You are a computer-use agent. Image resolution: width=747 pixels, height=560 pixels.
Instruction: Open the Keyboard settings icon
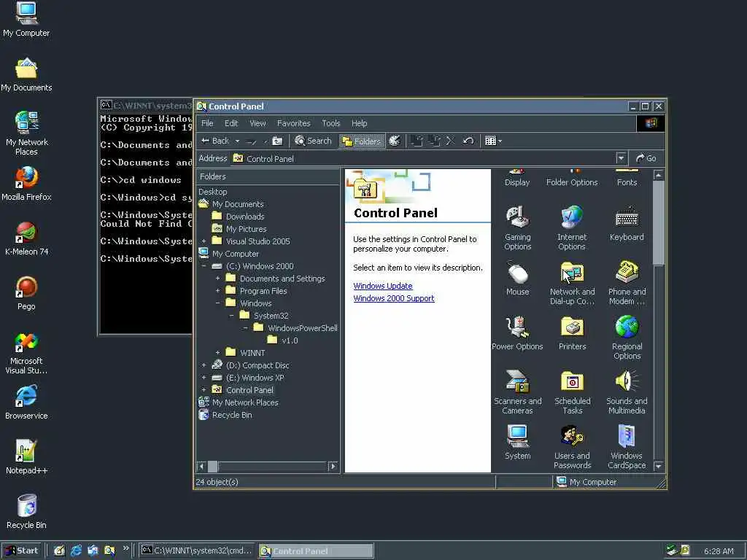[x=627, y=223]
